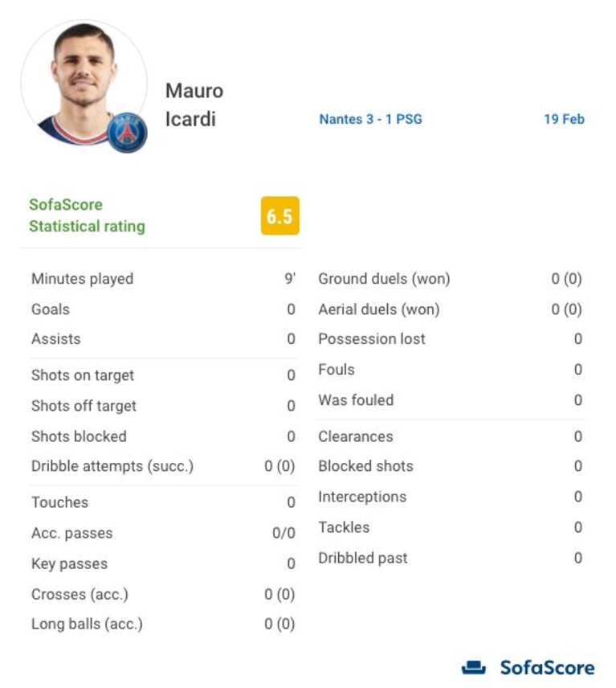Select the Goals stat row

point(164,309)
